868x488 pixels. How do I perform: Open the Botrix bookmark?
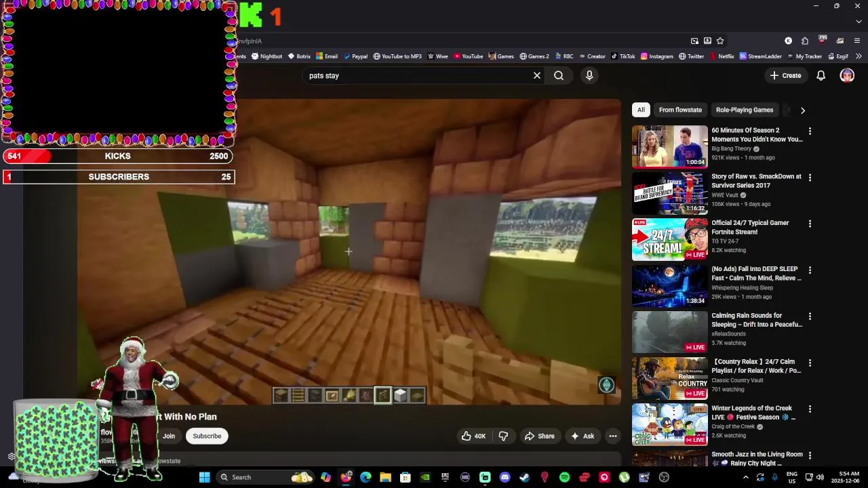(299, 56)
